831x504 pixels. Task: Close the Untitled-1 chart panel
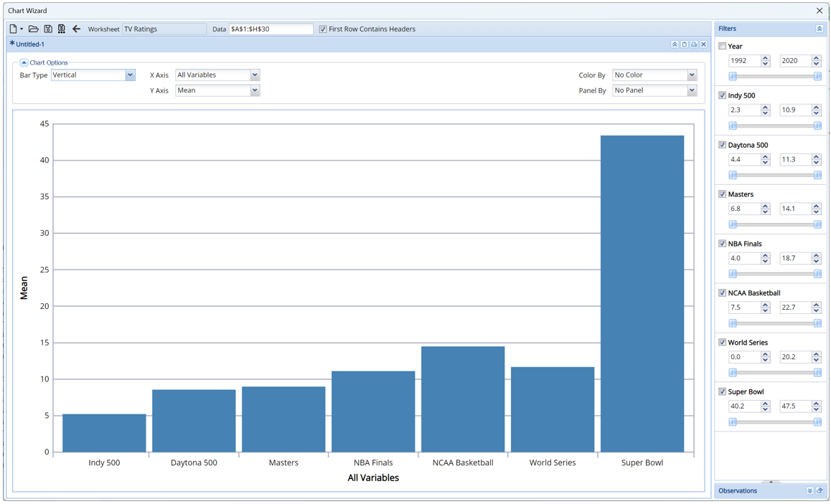(x=703, y=44)
